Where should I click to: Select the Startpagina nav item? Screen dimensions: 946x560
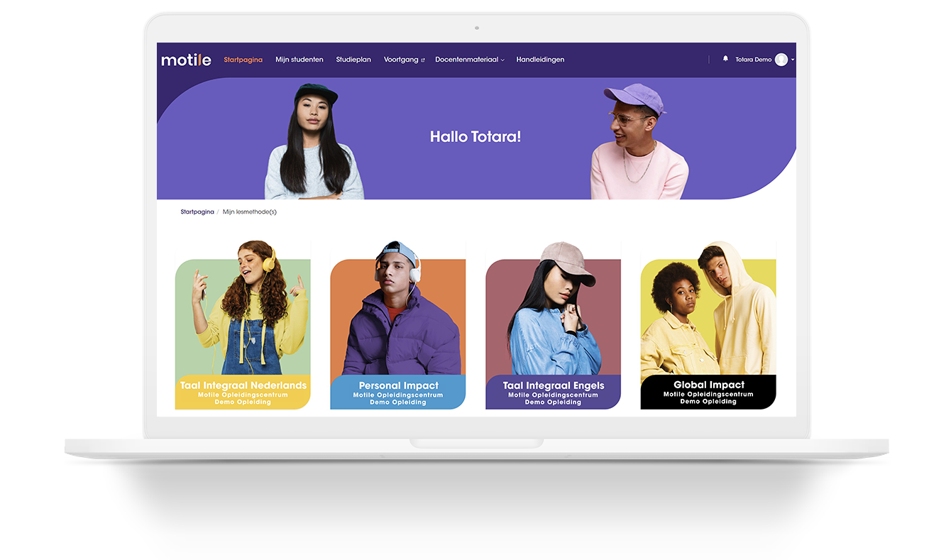[243, 60]
